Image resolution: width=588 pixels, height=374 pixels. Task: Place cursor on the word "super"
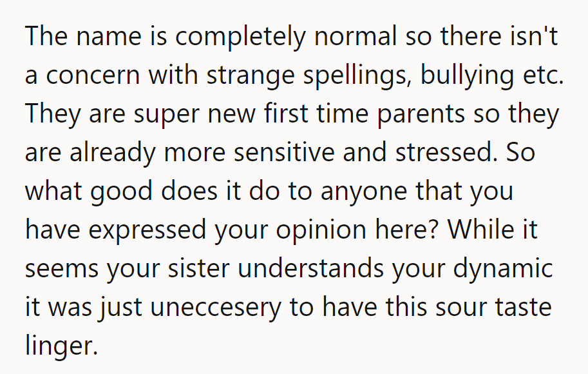163,116
